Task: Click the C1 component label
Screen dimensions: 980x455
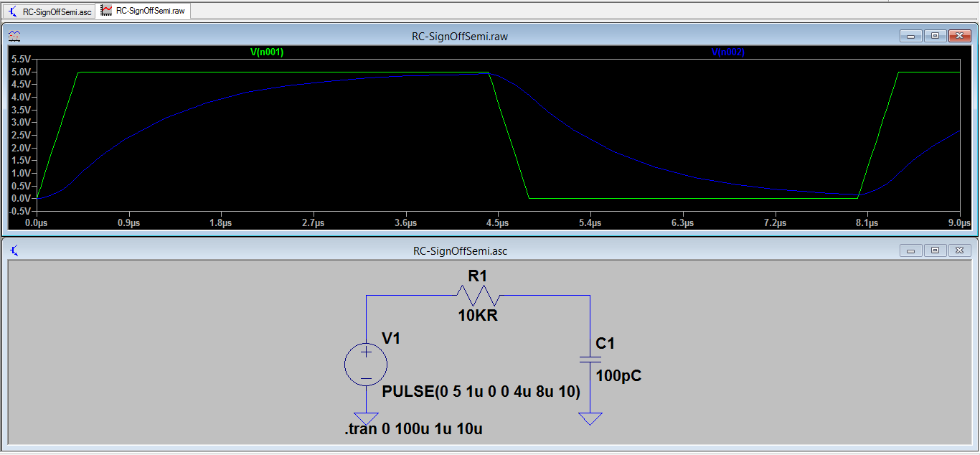Action: [x=606, y=344]
